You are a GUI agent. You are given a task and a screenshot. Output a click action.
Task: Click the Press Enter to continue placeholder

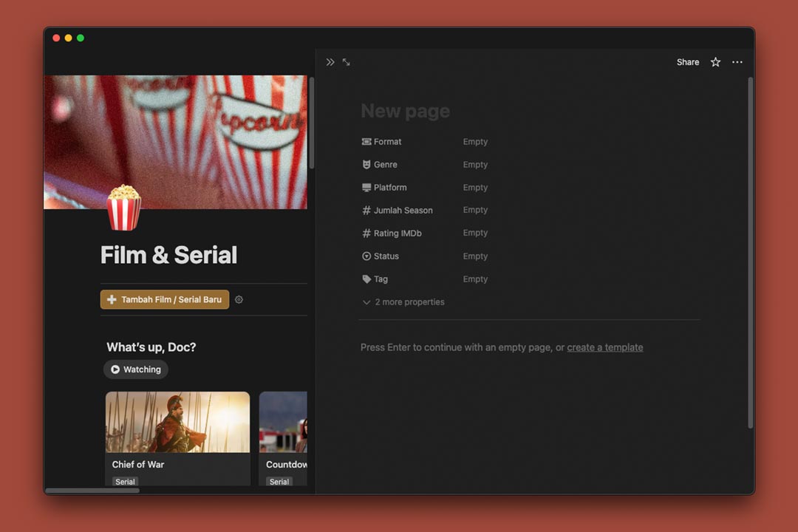[501, 347]
